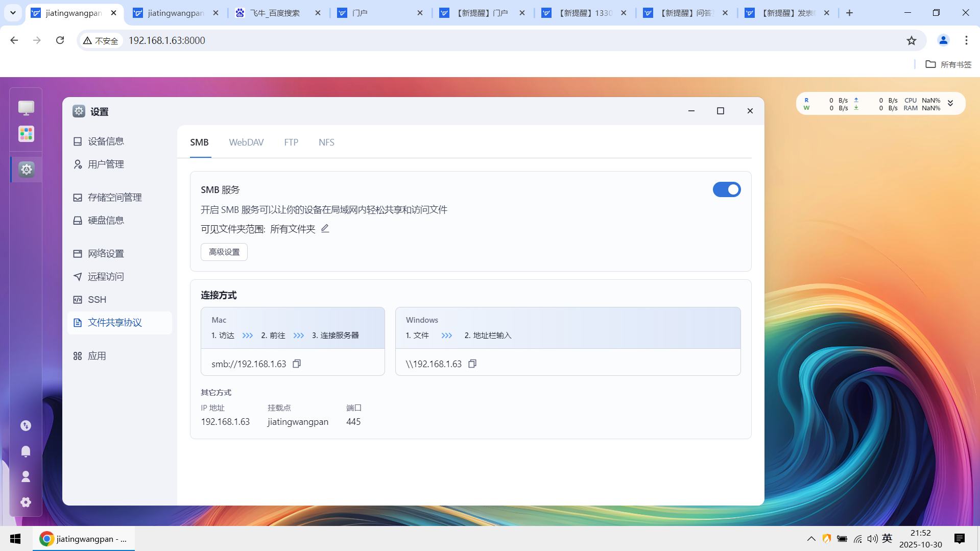Open the application grid icon in the dock

point(26,134)
